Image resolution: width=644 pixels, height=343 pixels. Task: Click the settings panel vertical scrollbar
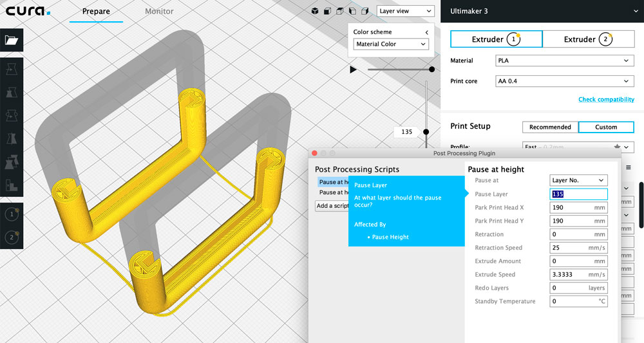(641, 205)
